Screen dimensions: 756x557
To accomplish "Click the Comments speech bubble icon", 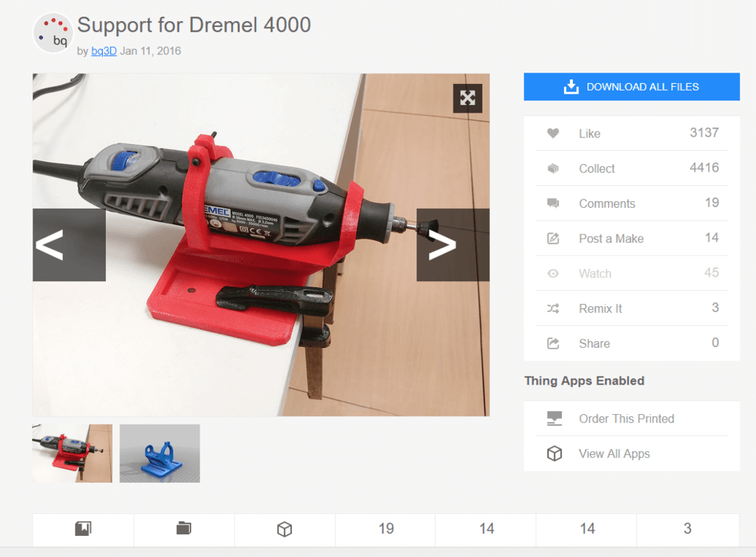I will pos(553,203).
